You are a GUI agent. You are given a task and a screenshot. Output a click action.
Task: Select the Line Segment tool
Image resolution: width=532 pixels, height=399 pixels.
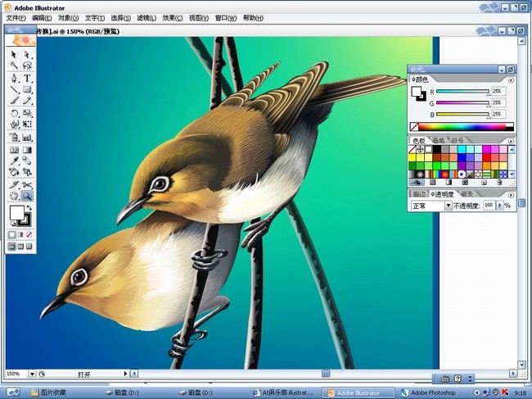14,89
